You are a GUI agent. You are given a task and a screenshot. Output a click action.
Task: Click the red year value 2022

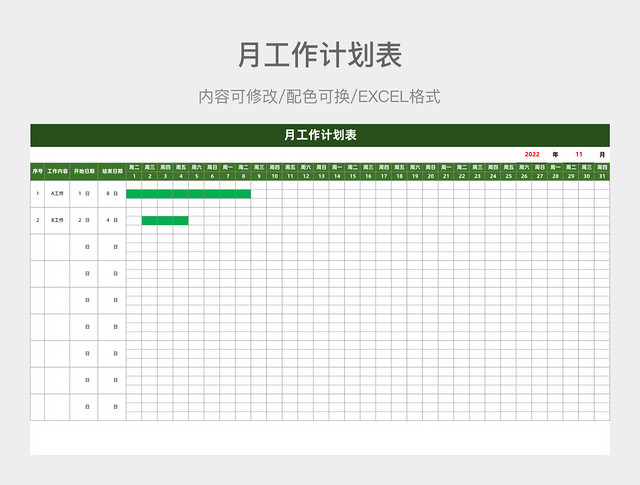click(532, 154)
